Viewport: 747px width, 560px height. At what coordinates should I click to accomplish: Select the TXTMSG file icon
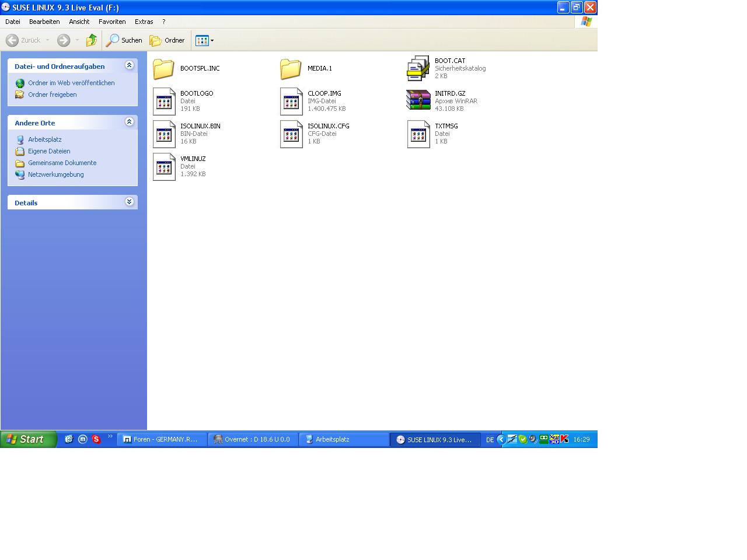click(x=418, y=134)
